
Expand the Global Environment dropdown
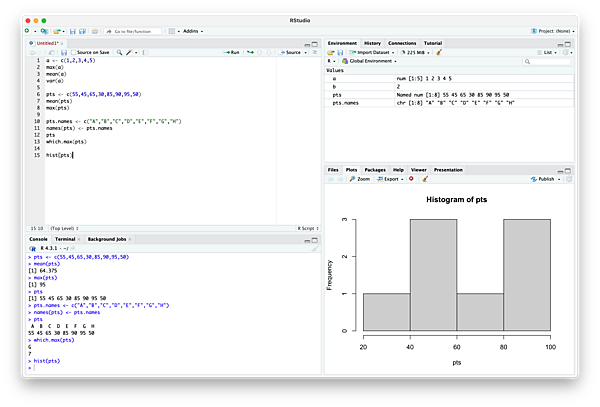click(370, 61)
